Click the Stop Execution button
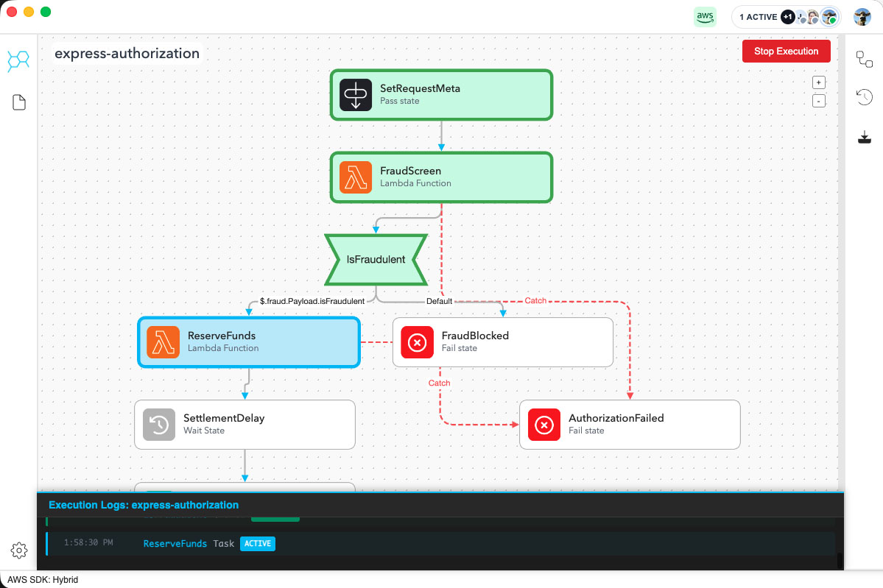This screenshot has width=883, height=588. [786, 52]
